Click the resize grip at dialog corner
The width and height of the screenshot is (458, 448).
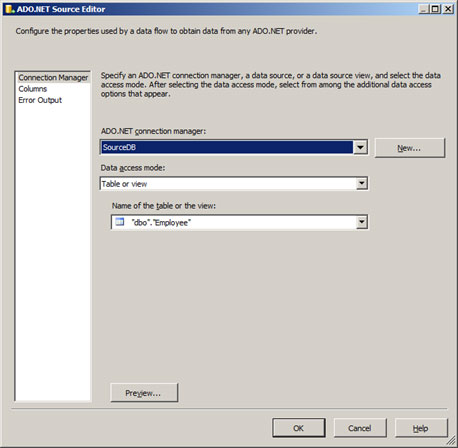point(451,441)
